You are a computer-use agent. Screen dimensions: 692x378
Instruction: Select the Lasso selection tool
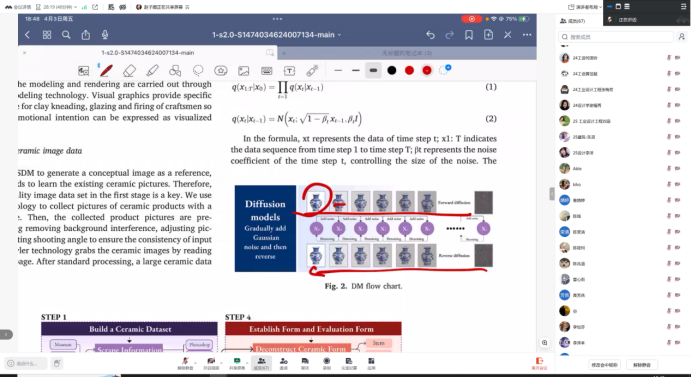point(198,71)
